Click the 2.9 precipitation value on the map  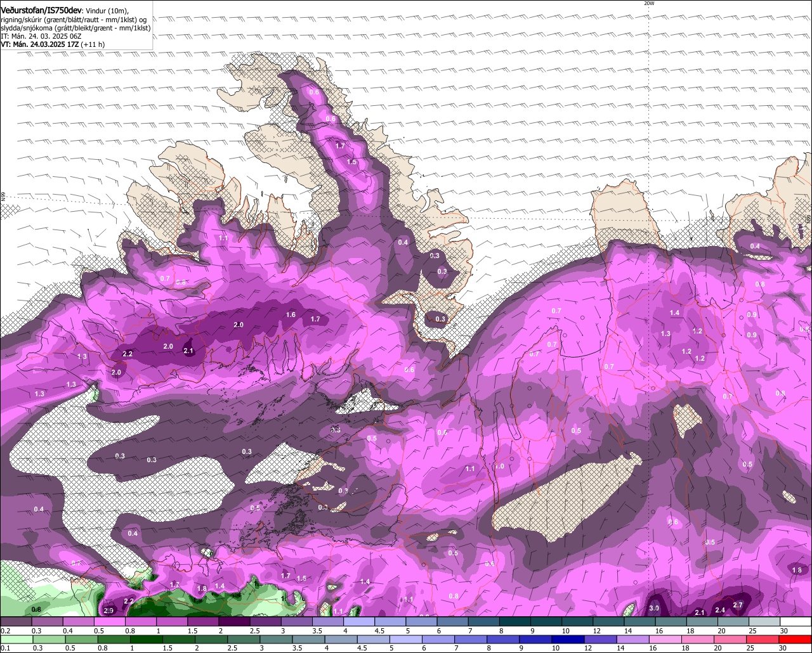click(108, 611)
